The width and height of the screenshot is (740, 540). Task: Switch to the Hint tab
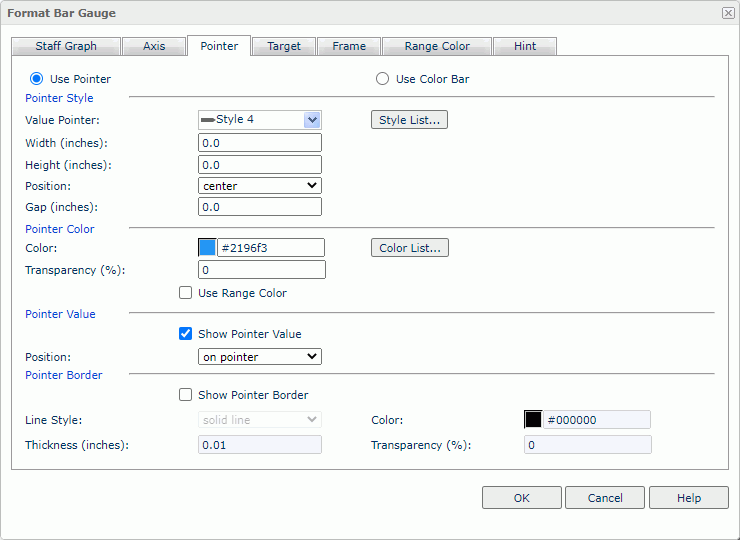[525, 46]
